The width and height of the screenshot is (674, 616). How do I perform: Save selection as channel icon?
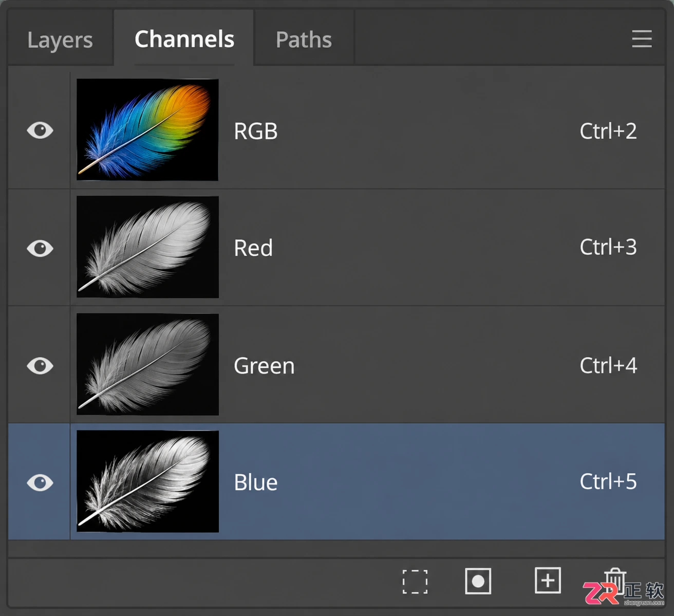tap(478, 581)
